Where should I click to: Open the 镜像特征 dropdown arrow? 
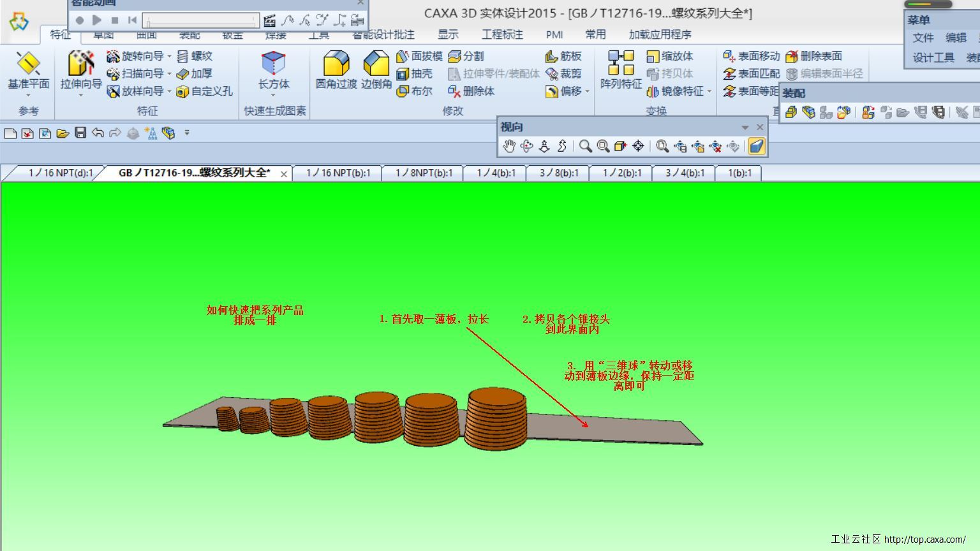click(x=709, y=92)
